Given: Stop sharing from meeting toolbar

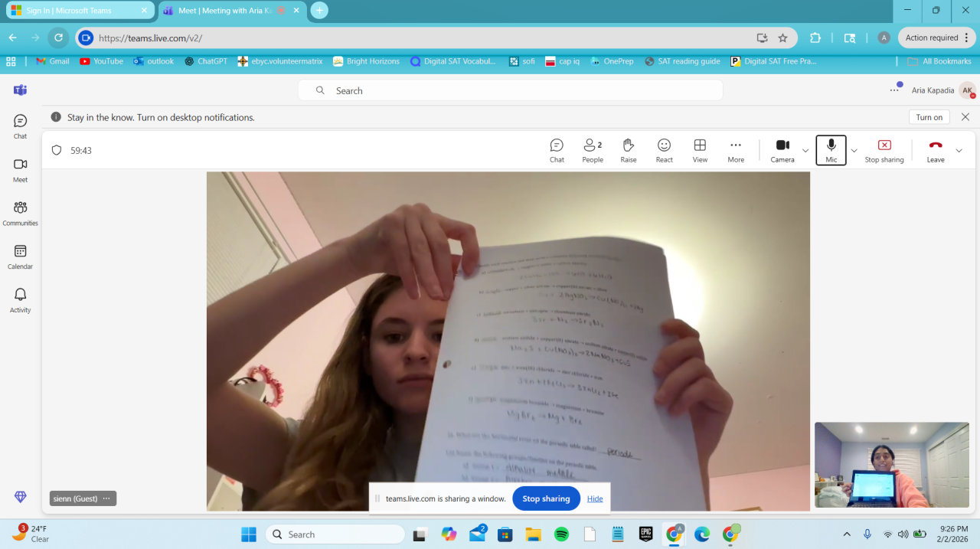Looking at the screenshot, I should pyautogui.click(x=884, y=150).
